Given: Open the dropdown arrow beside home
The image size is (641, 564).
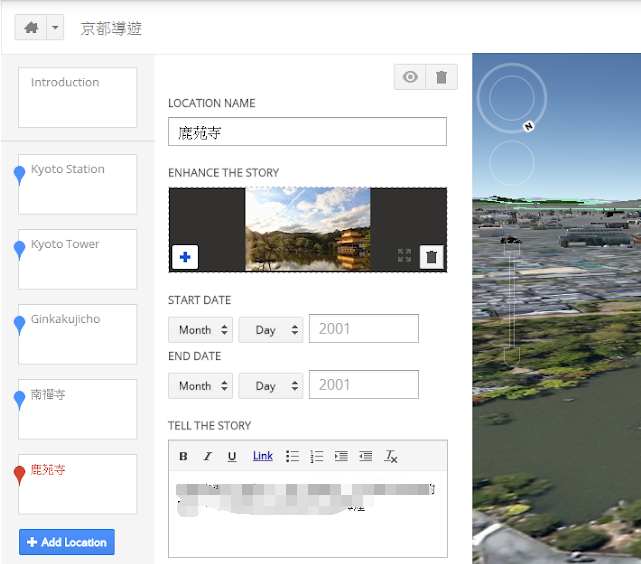Looking at the screenshot, I should click(x=55, y=28).
